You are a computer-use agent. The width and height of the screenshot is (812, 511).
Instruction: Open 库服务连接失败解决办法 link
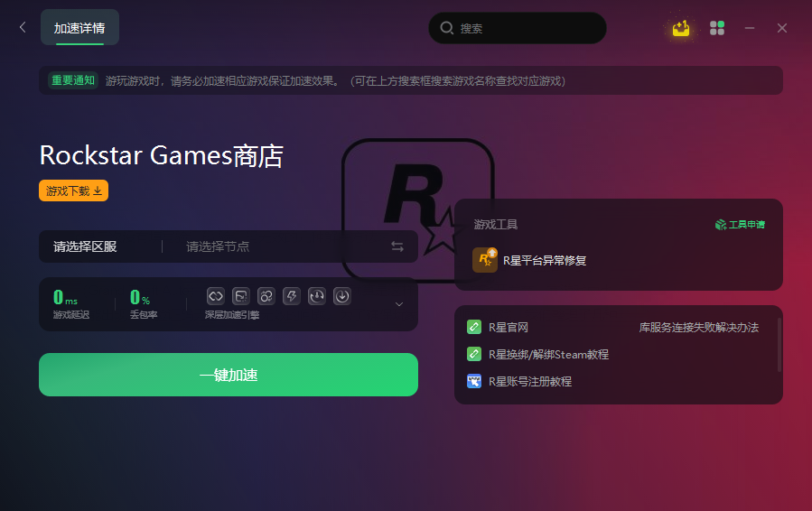698,327
